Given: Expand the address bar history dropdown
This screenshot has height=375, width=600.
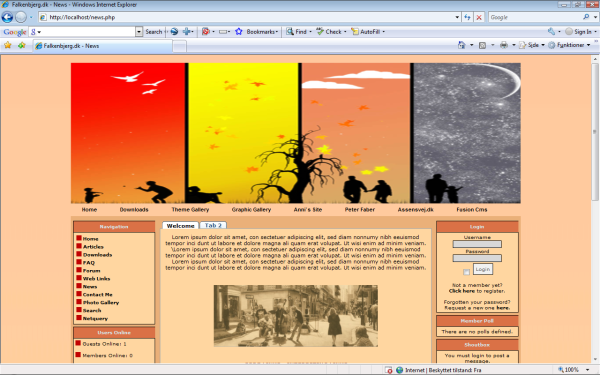Looking at the screenshot, I should point(457,17).
